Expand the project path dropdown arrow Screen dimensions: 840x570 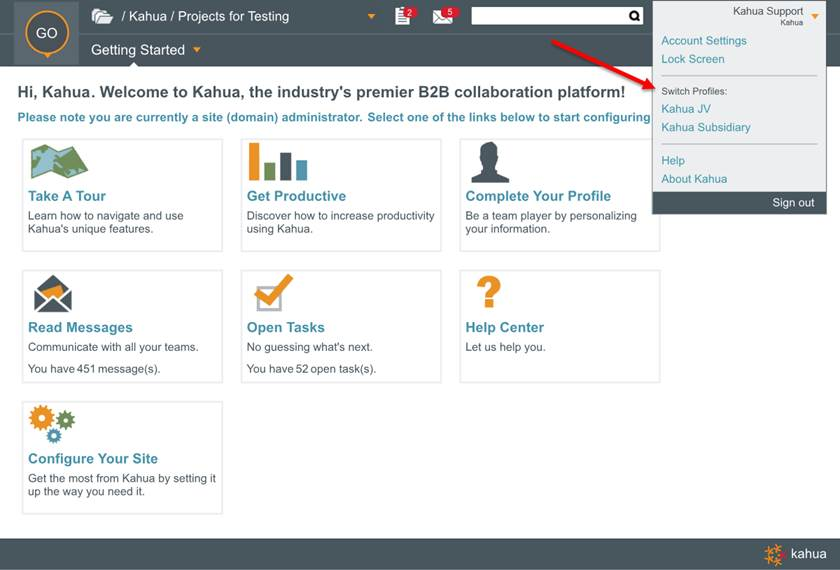pos(372,16)
